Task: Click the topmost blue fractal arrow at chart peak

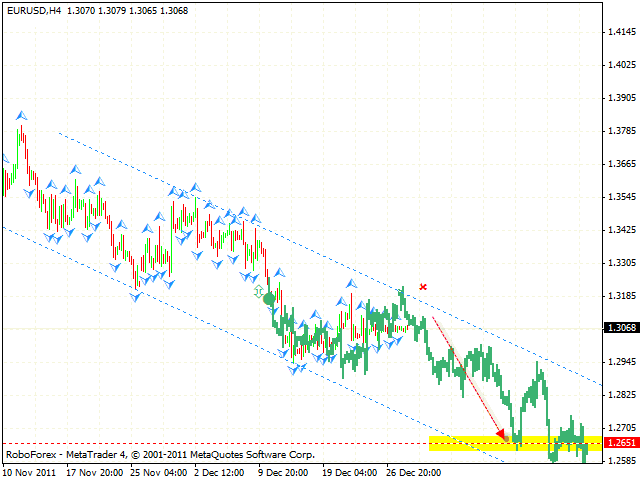Action: [x=20, y=116]
